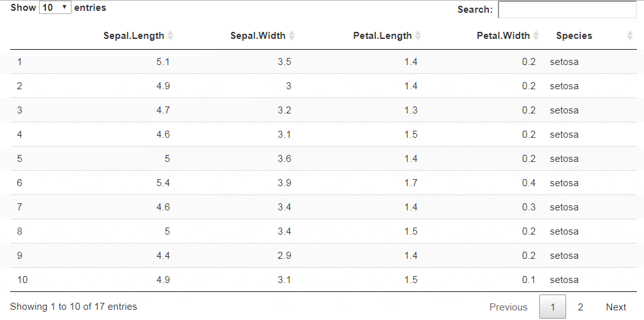Sort table by Sepal.Length header text

point(133,36)
